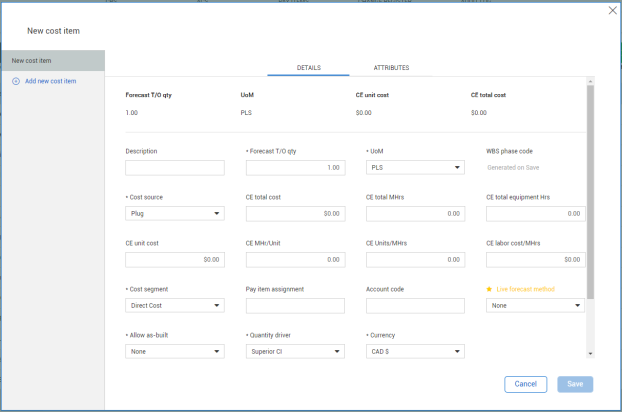Click the Pay item assignment field
The height and width of the screenshot is (412, 622).
294,306
